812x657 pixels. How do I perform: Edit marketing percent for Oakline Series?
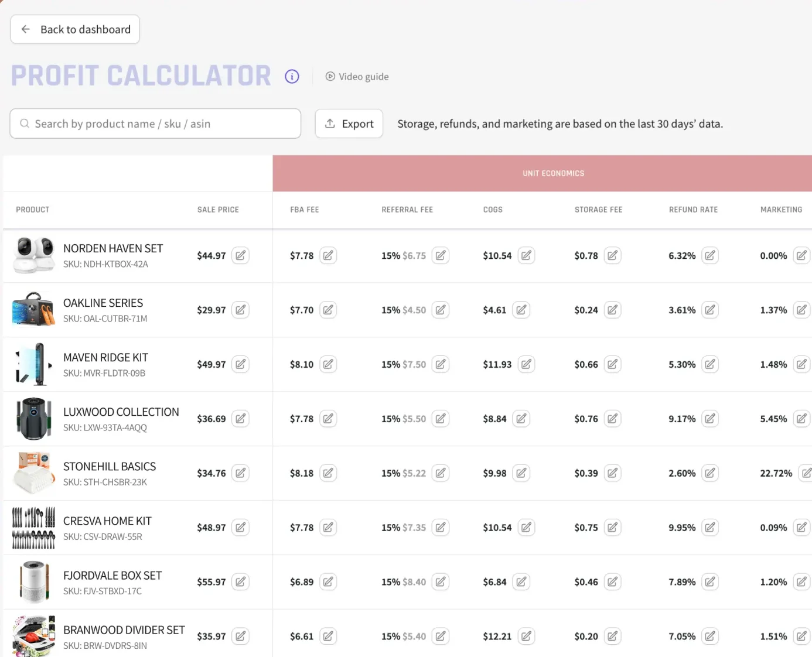click(x=801, y=310)
